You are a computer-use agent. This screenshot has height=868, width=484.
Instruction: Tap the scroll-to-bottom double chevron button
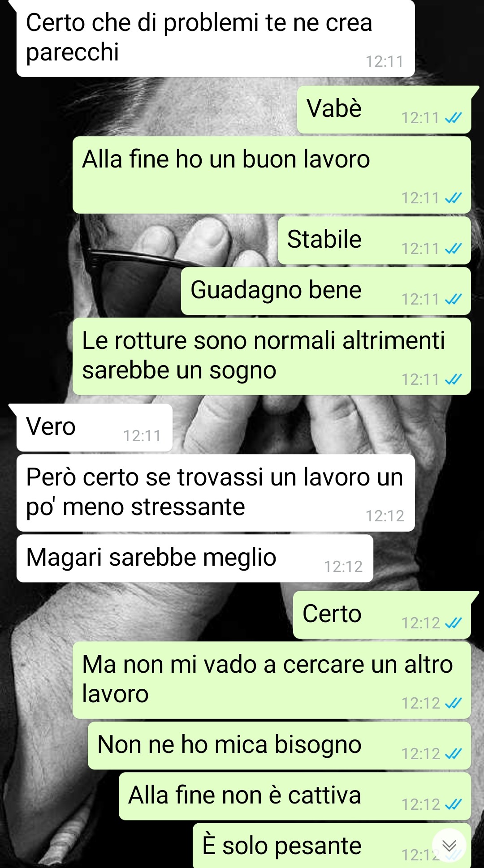click(449, 846)
